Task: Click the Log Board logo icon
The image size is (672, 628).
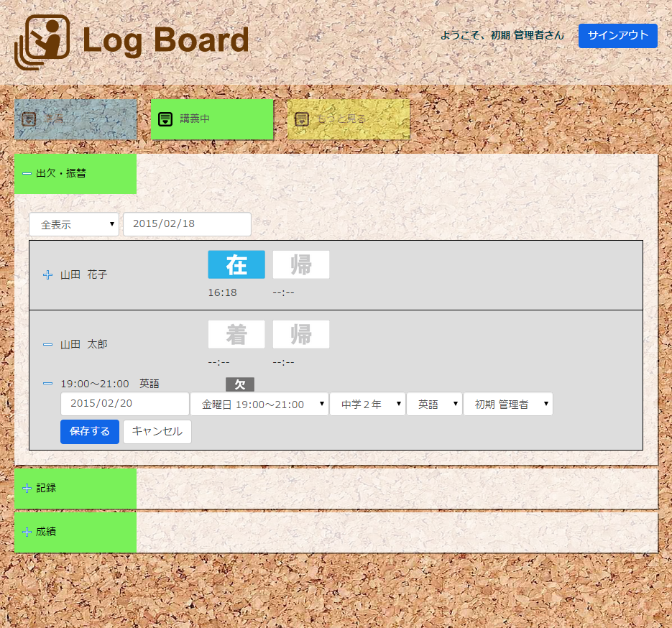Action: [x=42, y=42]
